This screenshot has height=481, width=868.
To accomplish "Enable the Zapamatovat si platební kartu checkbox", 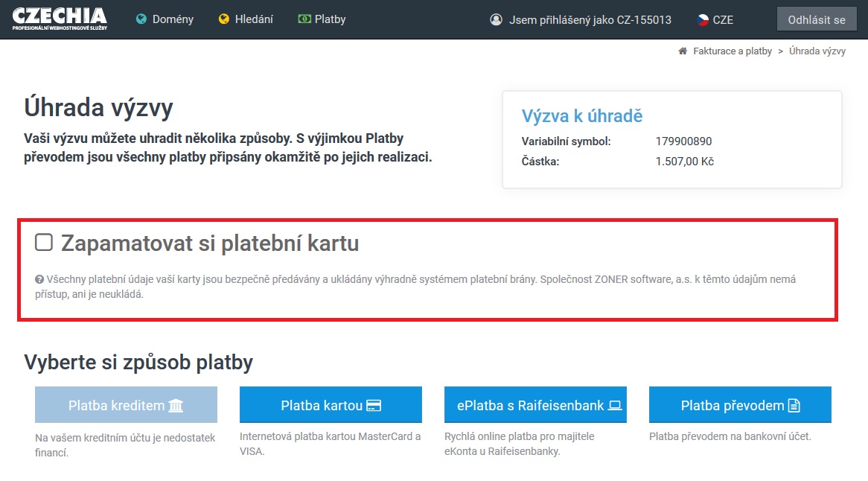I will pos(45,242).
